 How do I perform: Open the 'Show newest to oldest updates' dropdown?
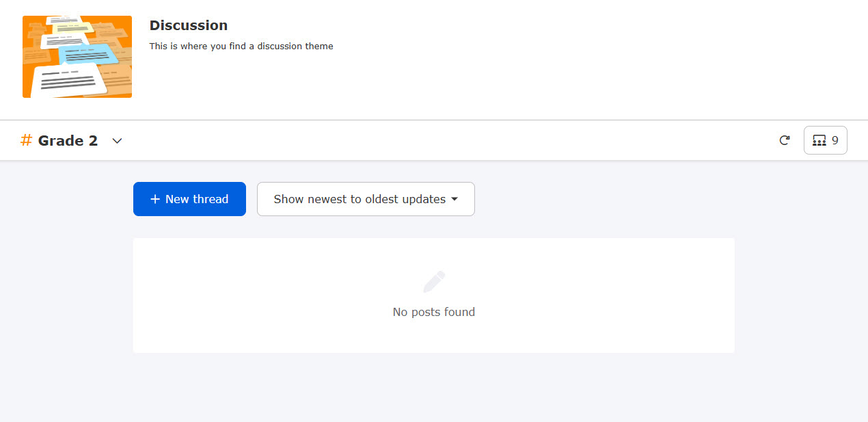(x=366, y=199)
